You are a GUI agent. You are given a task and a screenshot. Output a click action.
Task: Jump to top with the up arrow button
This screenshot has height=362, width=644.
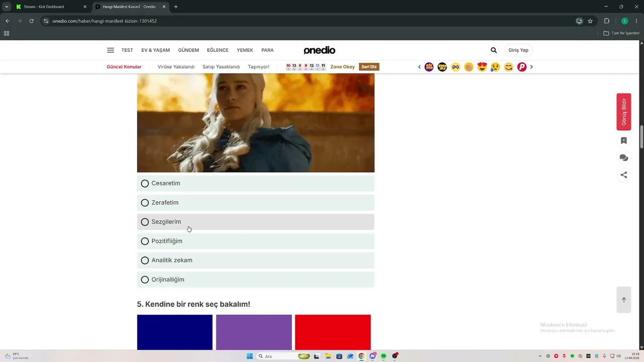[624, 300]
